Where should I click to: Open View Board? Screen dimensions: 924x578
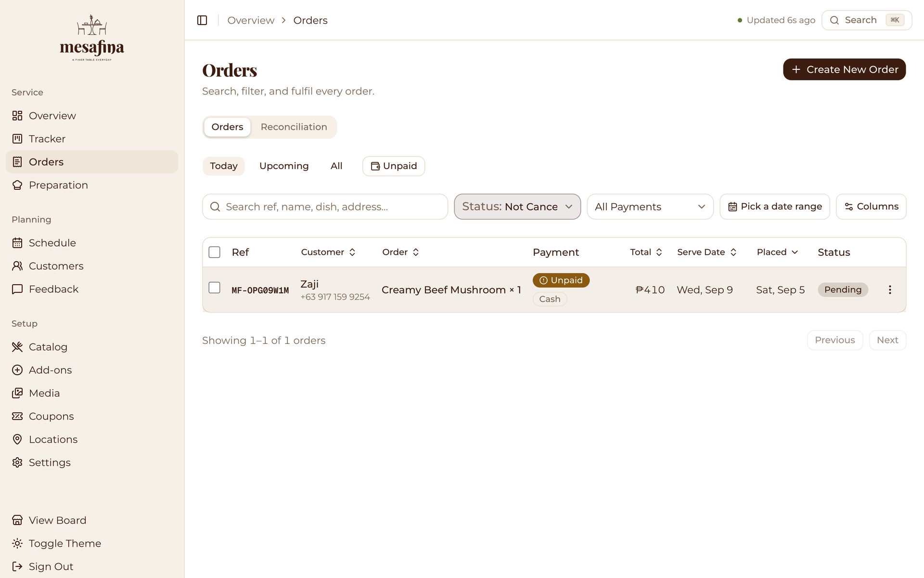(92, 520)
